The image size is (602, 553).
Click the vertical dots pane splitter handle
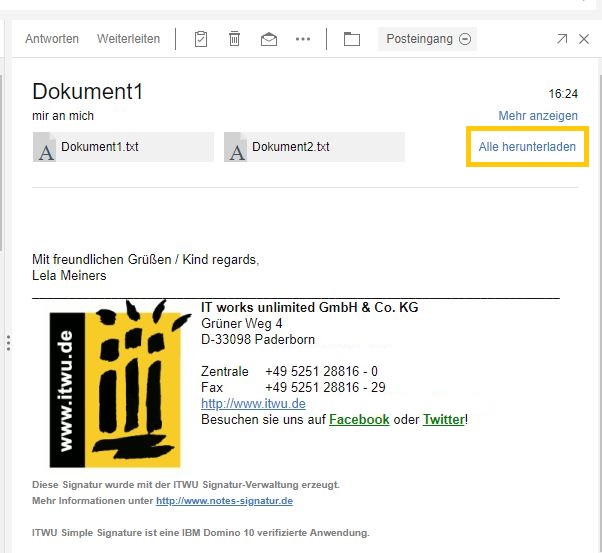point(8,343)
